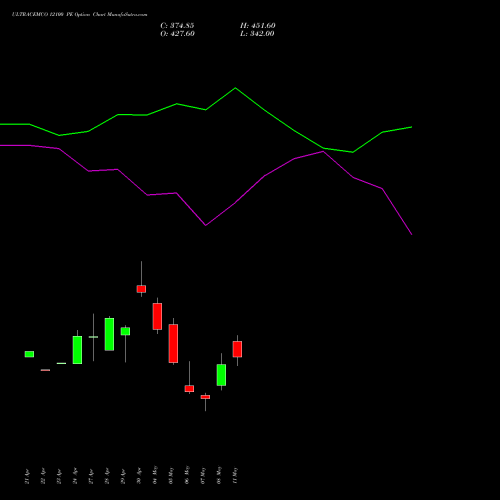Click the 28 Apr date label
The image size is (500, 500).
(107, 476)
